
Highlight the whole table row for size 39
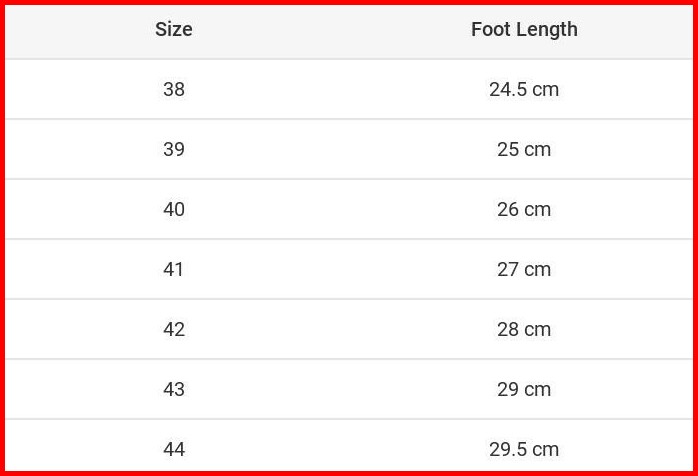coord(349,149)
